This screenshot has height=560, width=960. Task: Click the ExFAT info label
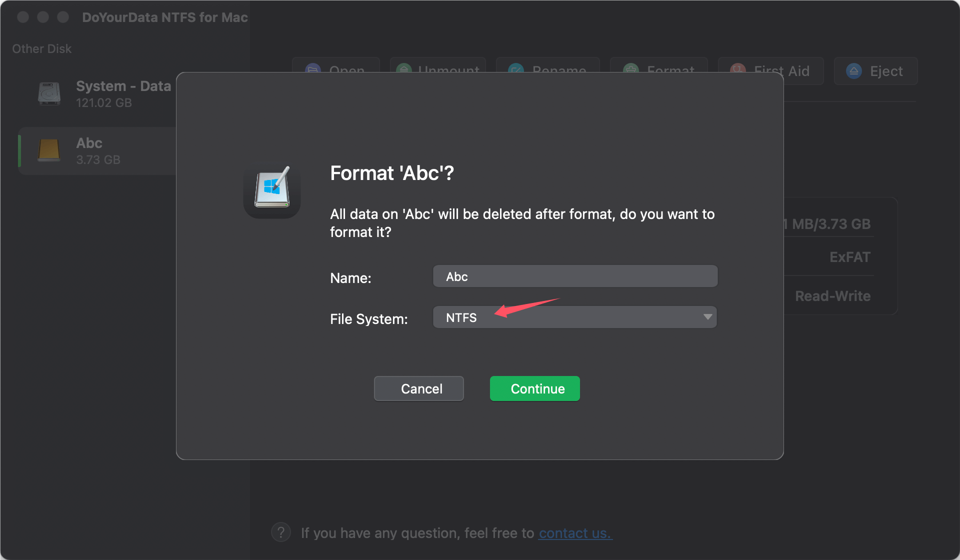tap(849, 256)
